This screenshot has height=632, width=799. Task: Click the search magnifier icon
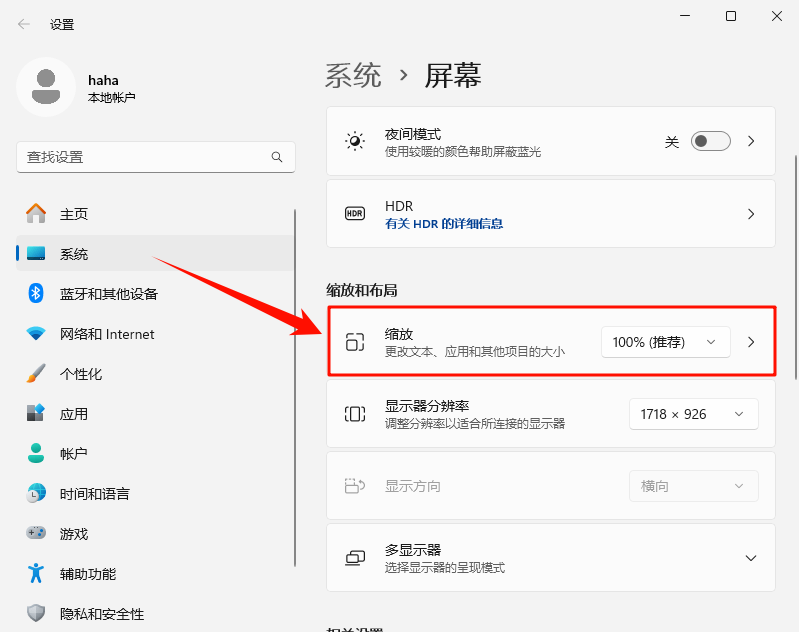(277, 157)
